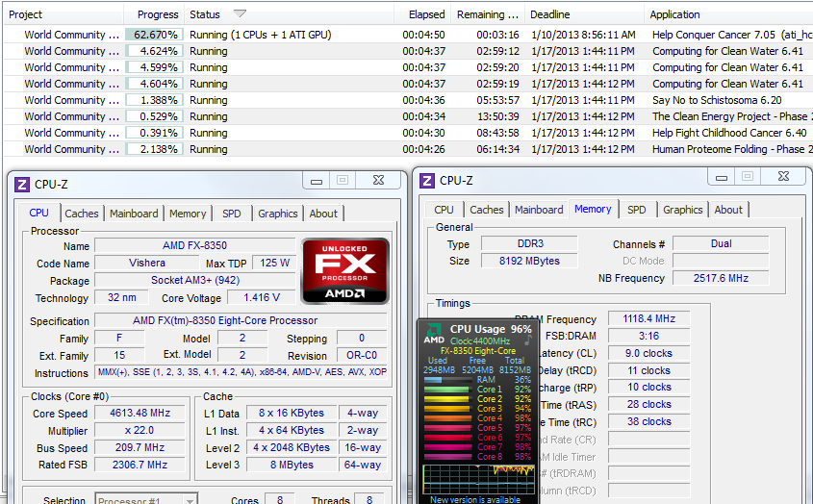This screenshot has width=813, height=504.
Task: Click the Dual channels value
Action: pos(721,243)
